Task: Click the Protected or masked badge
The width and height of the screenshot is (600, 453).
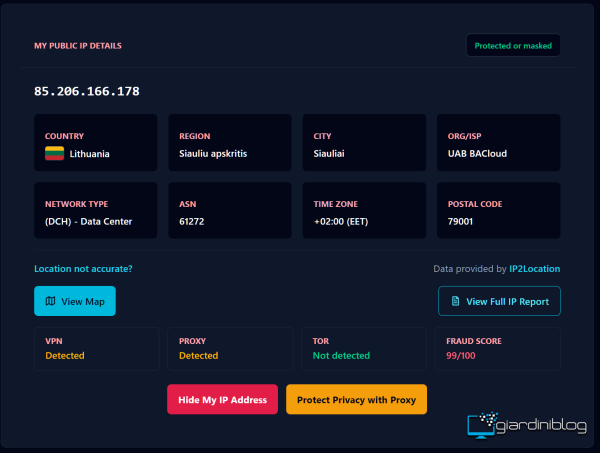Action: tap(513, 46)
